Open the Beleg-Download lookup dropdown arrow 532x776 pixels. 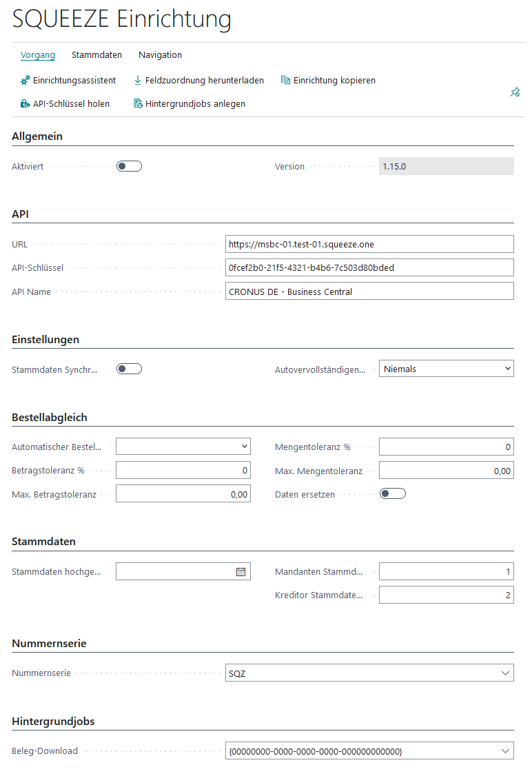pos(506,751)
